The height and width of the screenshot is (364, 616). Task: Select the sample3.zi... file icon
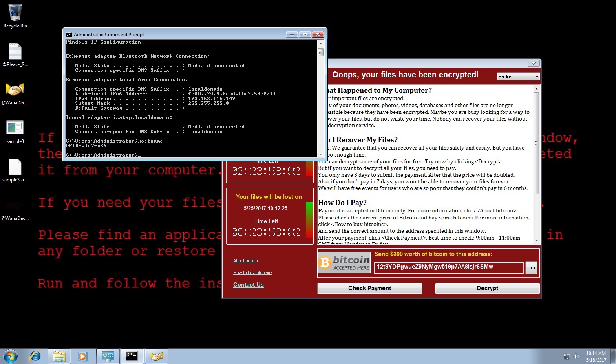(x=15, y=170)
